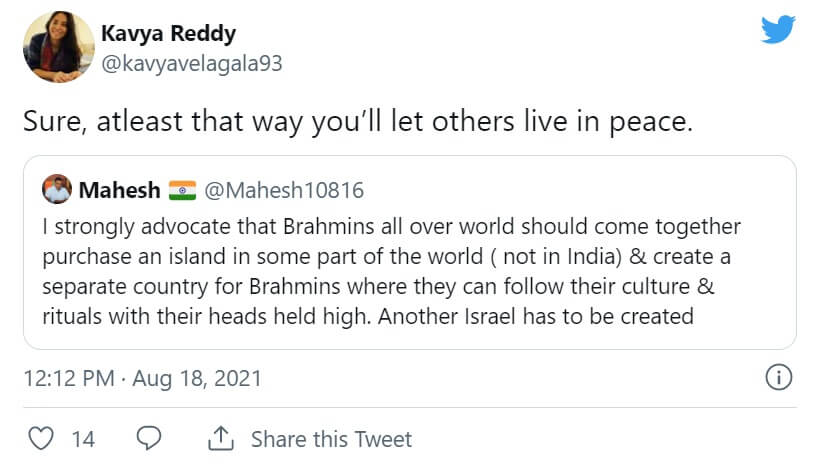Open the Kavya Reddy display name
Image resolution: width=814 pixels, height=467 pixels.
(x=169, y=34)
